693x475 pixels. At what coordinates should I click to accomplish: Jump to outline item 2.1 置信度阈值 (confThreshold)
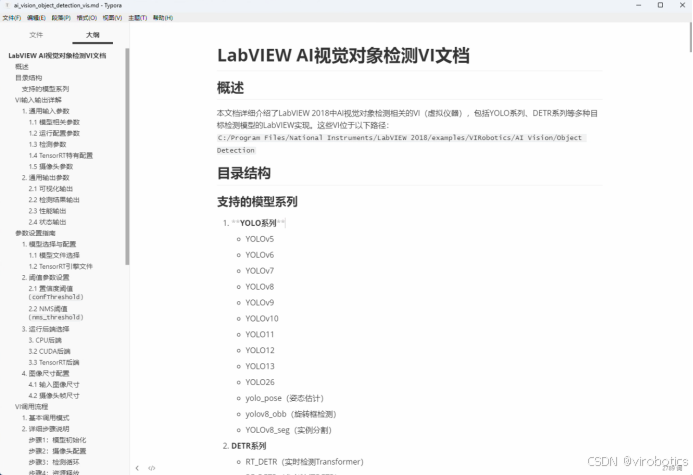click(56, 293)
